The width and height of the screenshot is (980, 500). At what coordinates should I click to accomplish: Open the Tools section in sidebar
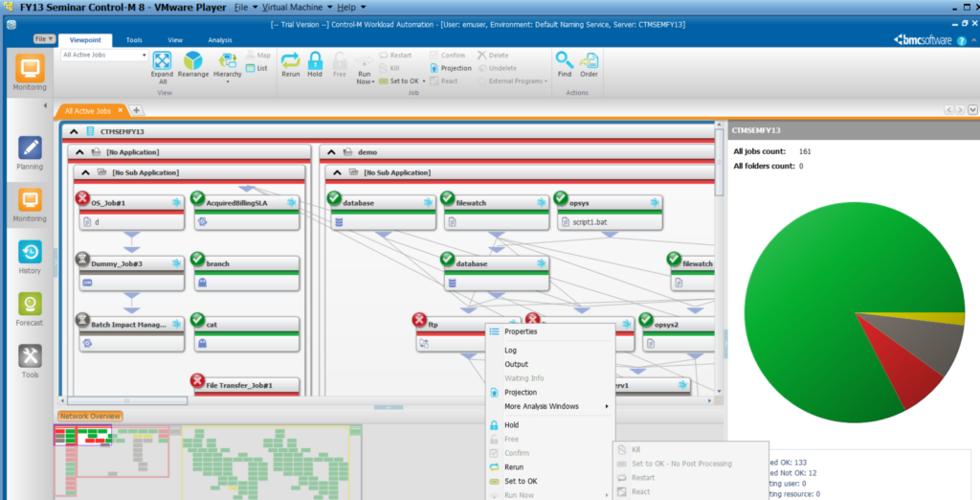[30, 361]
